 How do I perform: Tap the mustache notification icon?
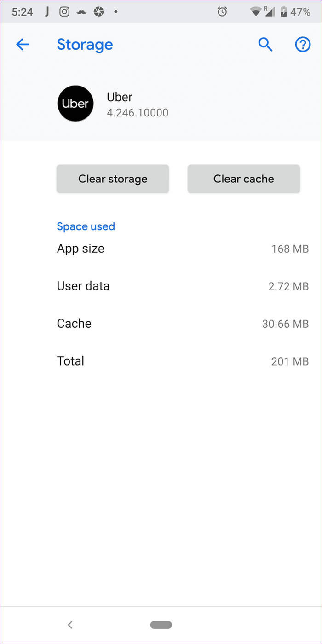point(81,12)
